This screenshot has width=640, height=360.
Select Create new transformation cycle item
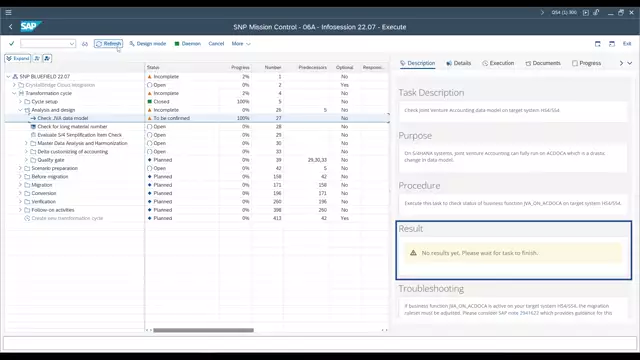coord(67,218)
